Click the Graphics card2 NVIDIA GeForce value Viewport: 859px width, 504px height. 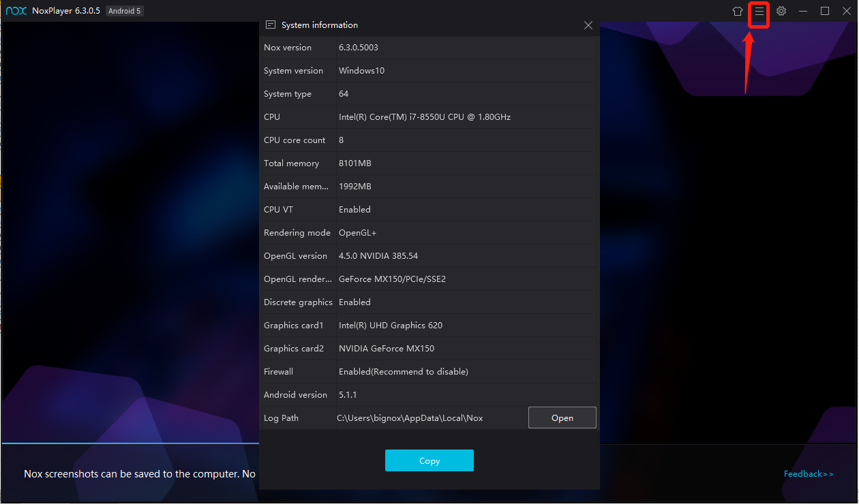click(387, 349)
